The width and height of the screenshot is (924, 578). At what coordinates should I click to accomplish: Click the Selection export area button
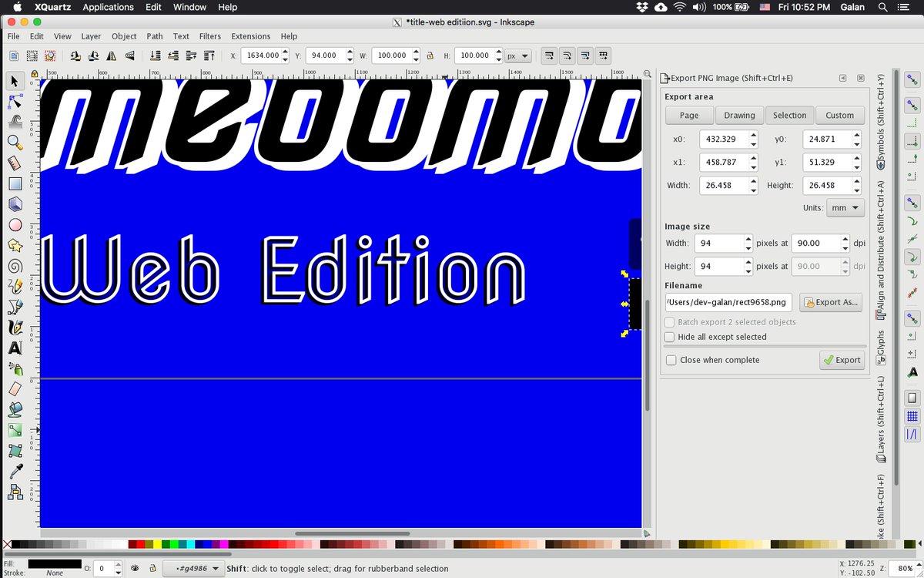[789, 115]
